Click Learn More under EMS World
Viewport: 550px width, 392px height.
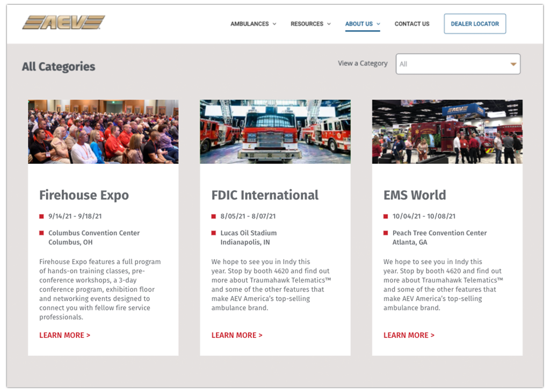(409, 335)
